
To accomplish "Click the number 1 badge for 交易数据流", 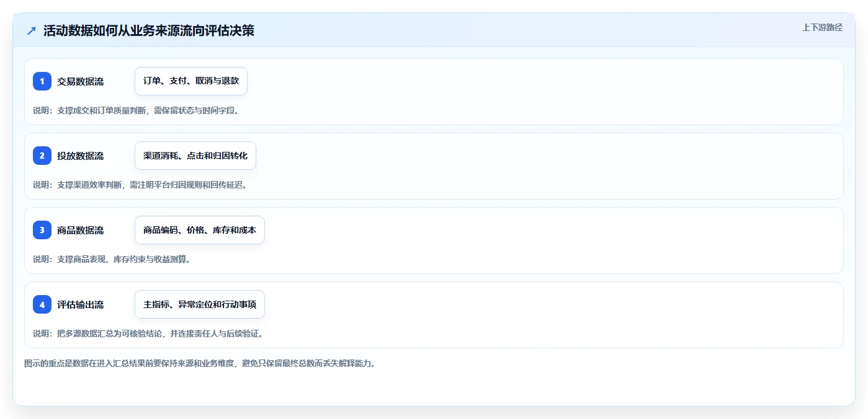I will (x=42, y=81).
